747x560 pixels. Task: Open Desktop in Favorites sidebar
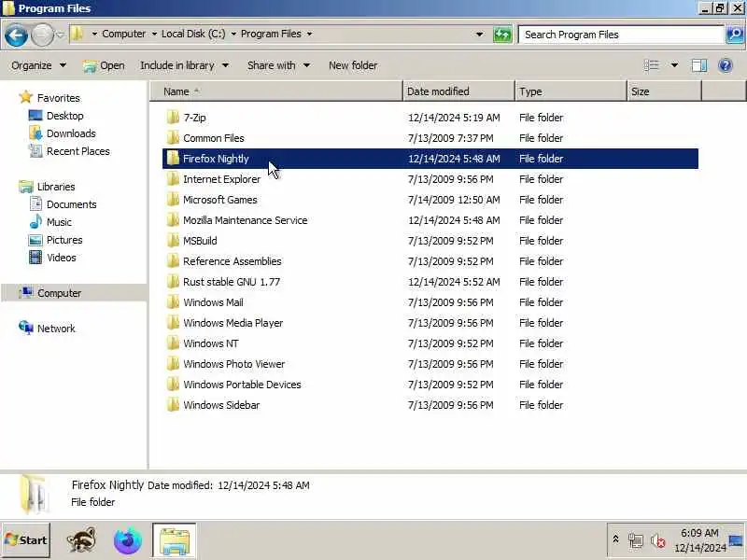64,116
